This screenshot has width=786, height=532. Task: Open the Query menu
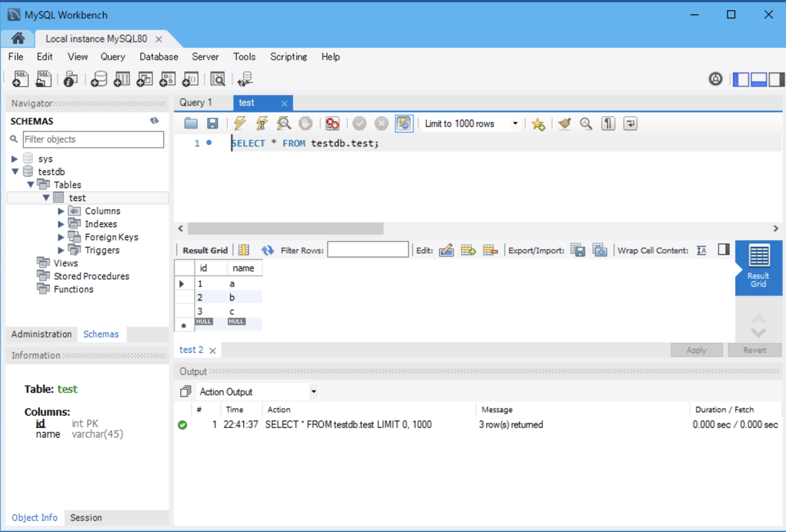pyautogui.click(x=113, y=57)
